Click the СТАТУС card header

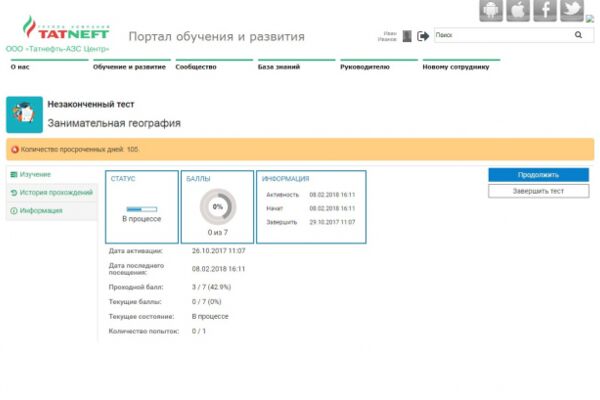pos(123,179)
